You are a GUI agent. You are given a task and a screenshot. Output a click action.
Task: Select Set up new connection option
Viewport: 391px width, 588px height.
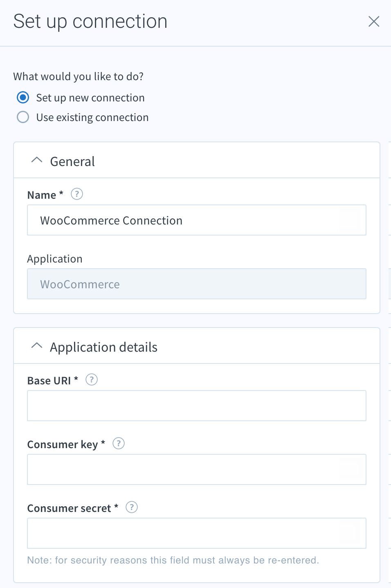pos(23,97)
